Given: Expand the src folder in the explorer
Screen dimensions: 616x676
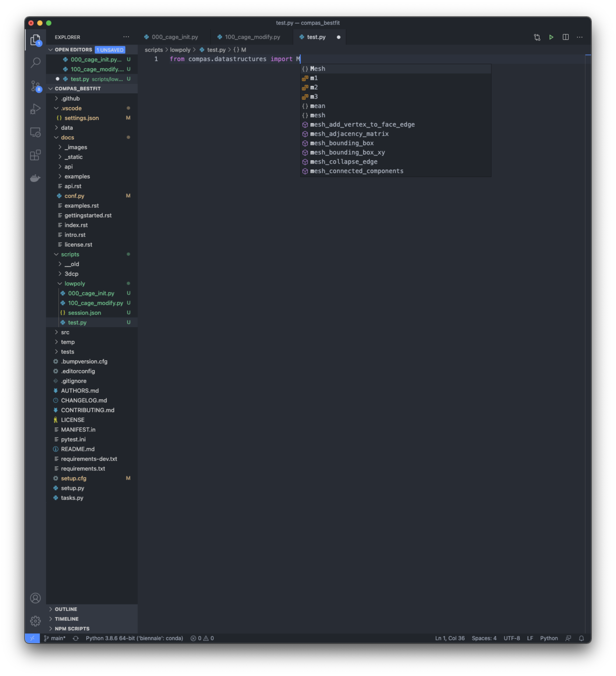Looking at the screenshot, I should pos(66,332).
